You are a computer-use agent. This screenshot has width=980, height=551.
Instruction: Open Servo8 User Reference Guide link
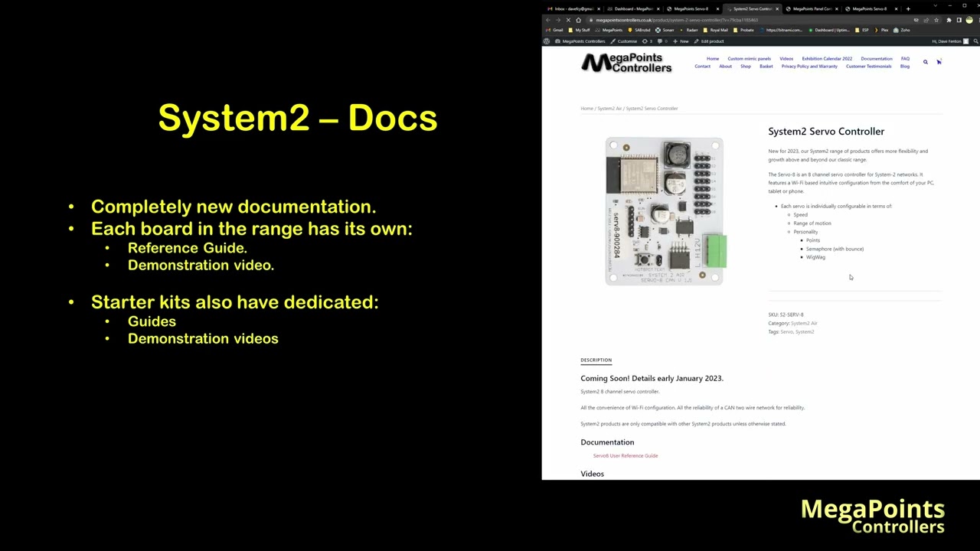(x=625, y=455)
